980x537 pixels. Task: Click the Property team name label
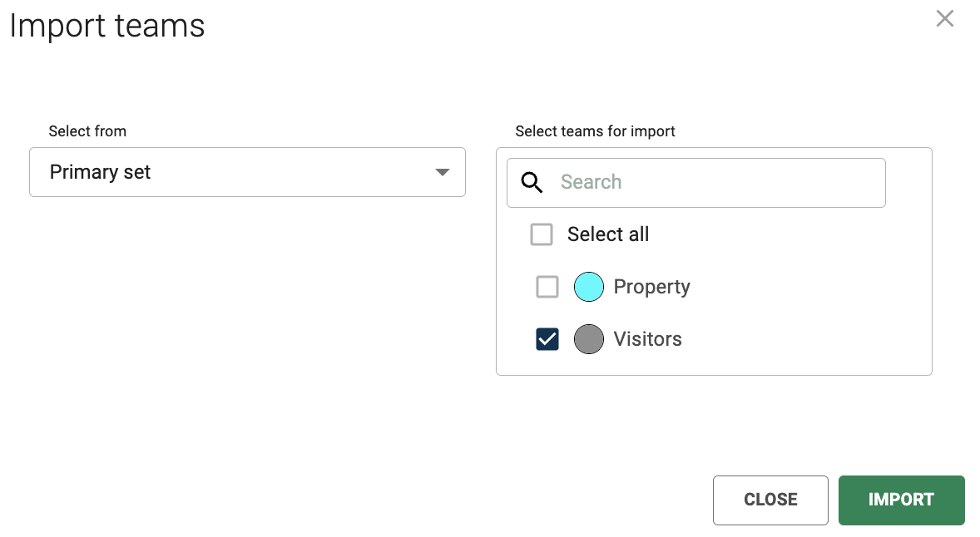tap(651, 287)
